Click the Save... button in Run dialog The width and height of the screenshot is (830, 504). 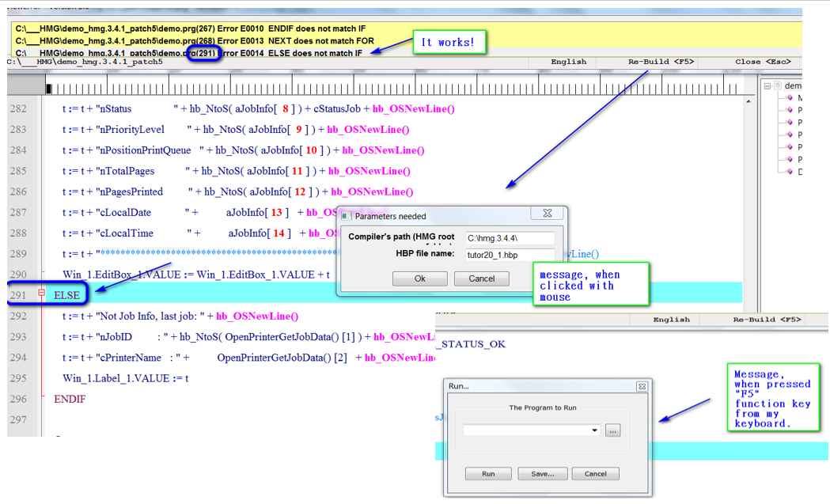542,474
